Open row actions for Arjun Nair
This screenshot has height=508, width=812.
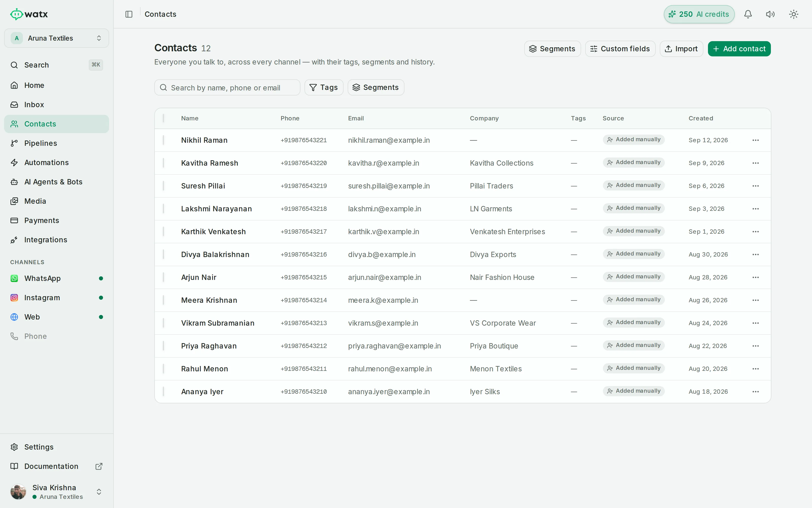click(x=755, y=277)
